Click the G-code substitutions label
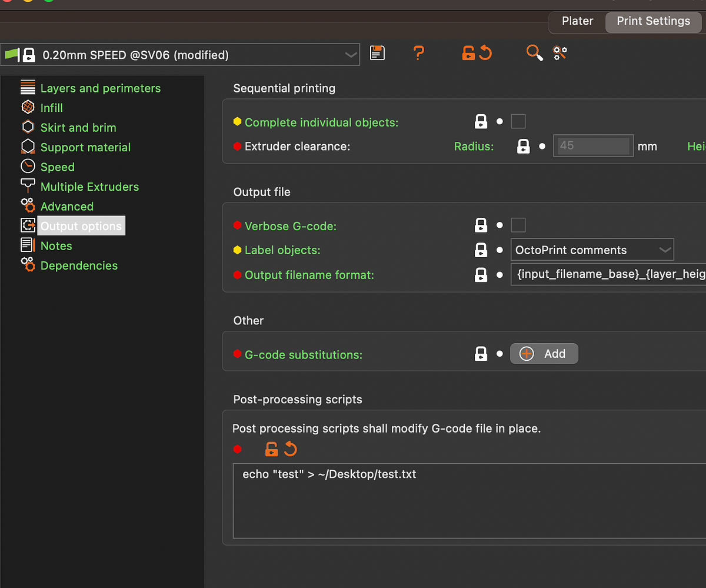 pos(304,354)
